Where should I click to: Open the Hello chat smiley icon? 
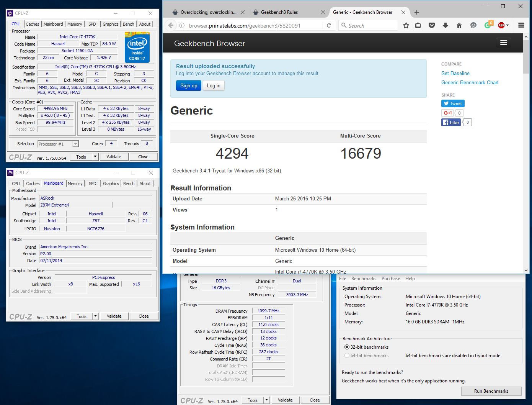coord(473,25)
